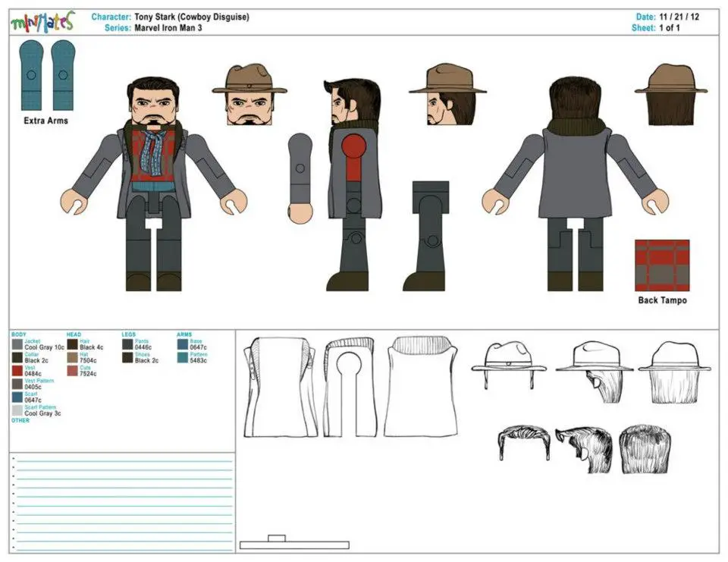Click the back view of hat with hair

[x=670, y=95]
